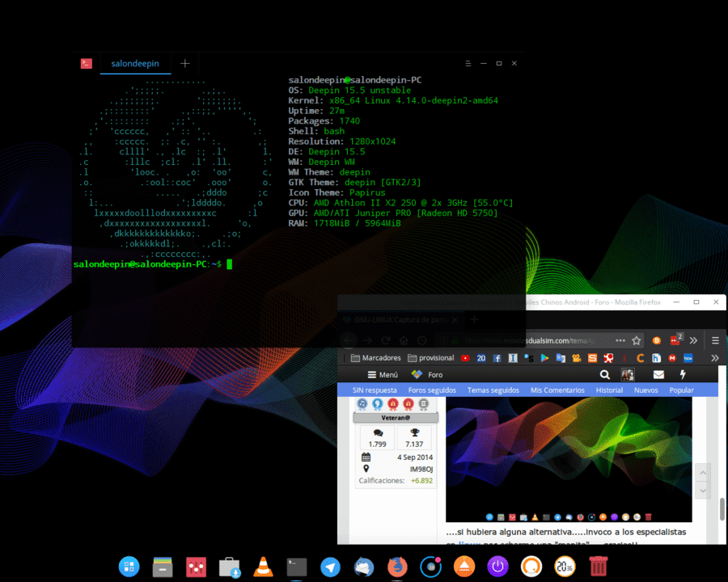Select the salondeepin terminal tab
Viewport: 728px width, 582px height.
pos(135,64)
